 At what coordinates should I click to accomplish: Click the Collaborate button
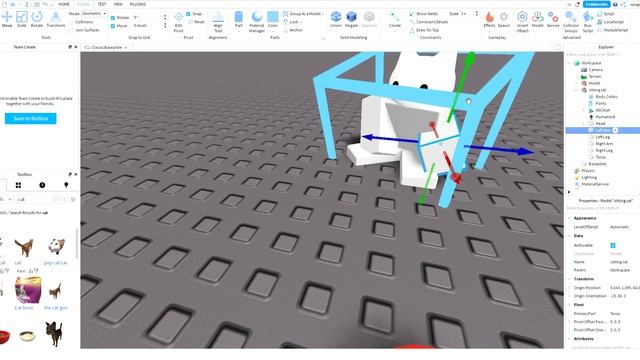[596, 4]
